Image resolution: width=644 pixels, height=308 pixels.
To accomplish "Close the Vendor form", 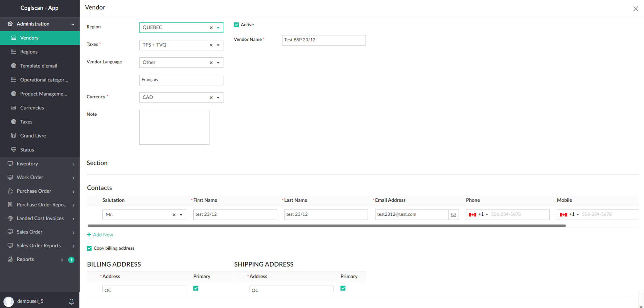I will [635, 9].
